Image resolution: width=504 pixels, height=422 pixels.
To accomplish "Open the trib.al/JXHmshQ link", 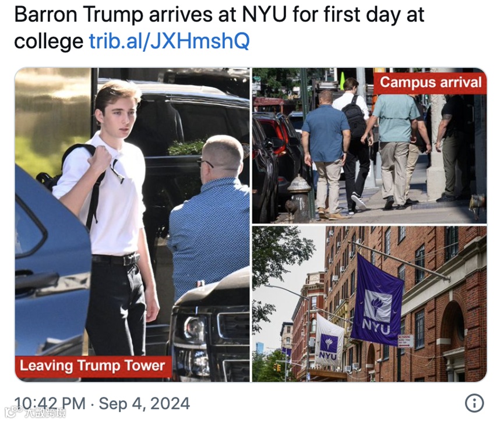I will [169, 41].
